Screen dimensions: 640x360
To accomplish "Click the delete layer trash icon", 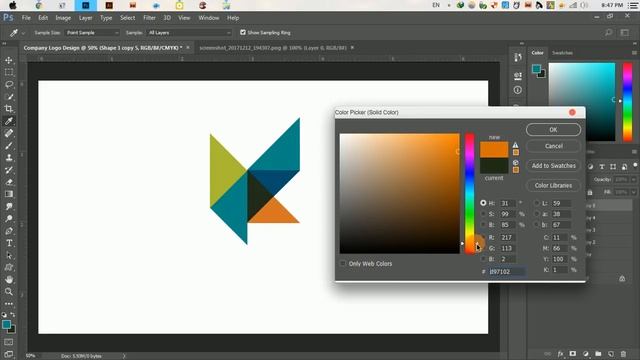I will (x=623, y=354).
